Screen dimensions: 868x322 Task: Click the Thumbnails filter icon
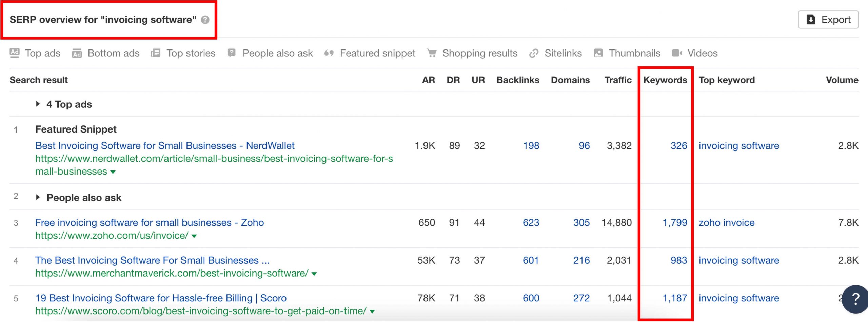click(598, 53)
